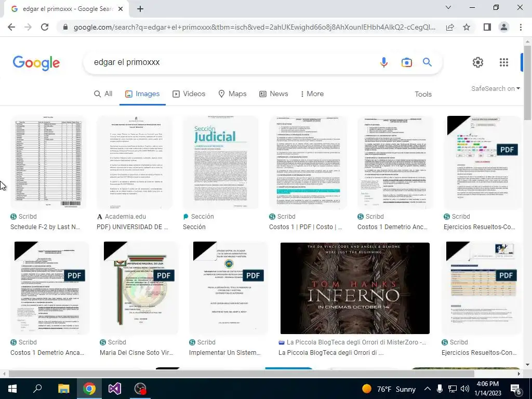Open File Explorer from taskbar
The image size is (532, 399).
click(x=63, y=389)
